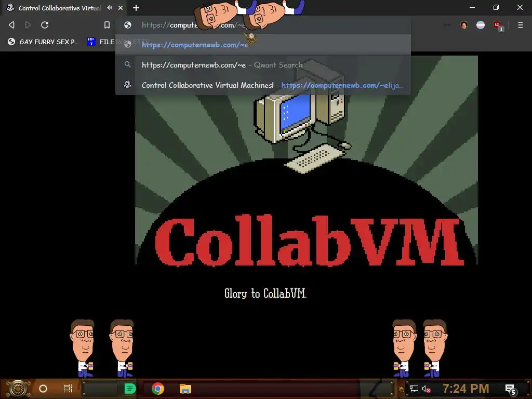
Task: Open Task View in taskbar
Action: click(x=68, y=389)
